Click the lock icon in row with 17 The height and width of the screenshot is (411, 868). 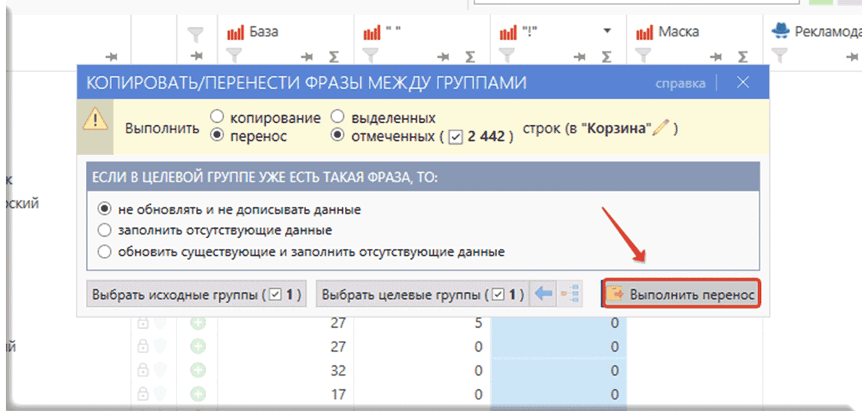point(142,395)
